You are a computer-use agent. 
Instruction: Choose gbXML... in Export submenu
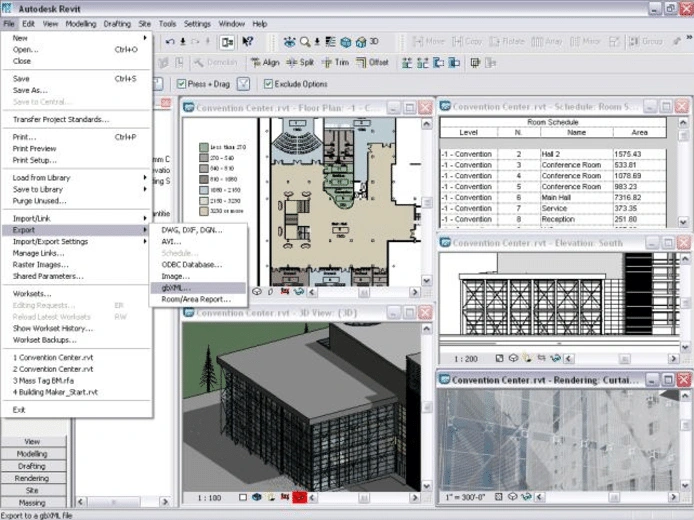(x=198, y=288)
